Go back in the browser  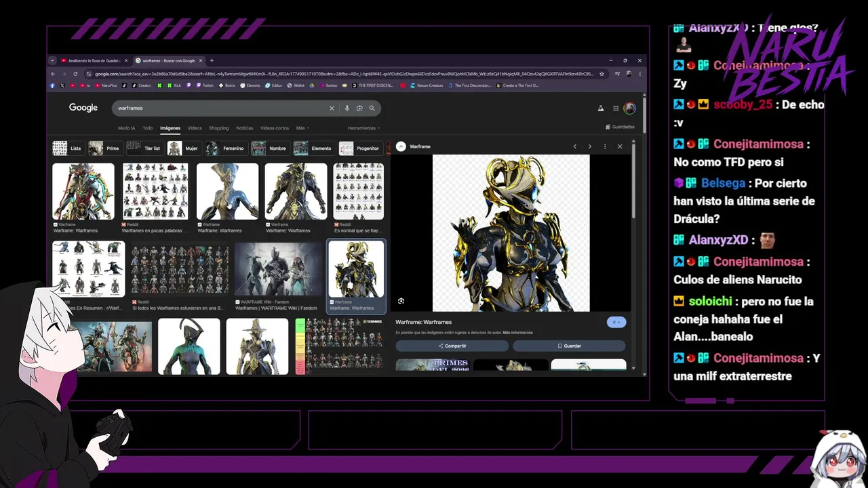point(54,74)
